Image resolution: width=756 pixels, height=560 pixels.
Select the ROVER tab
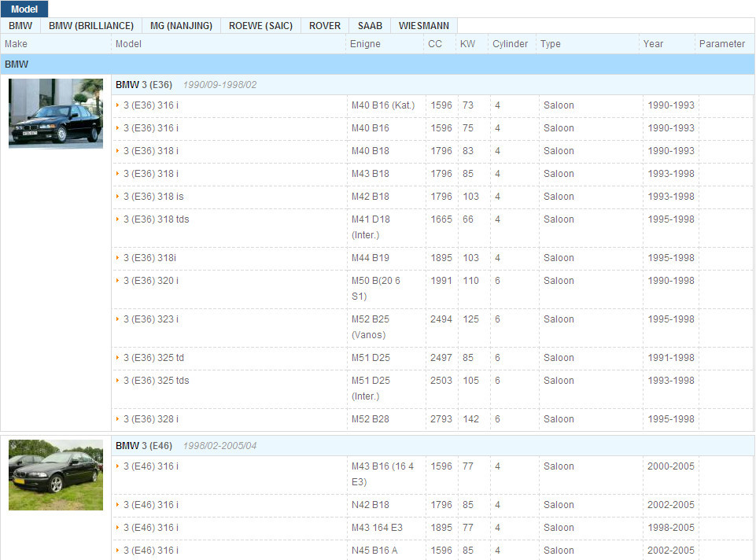point(325,26)
